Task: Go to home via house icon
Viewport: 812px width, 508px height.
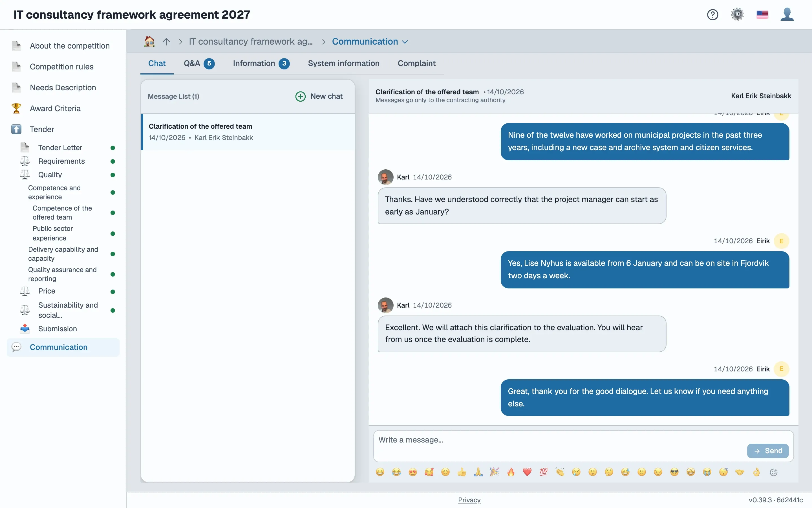Action: [149, 42]
